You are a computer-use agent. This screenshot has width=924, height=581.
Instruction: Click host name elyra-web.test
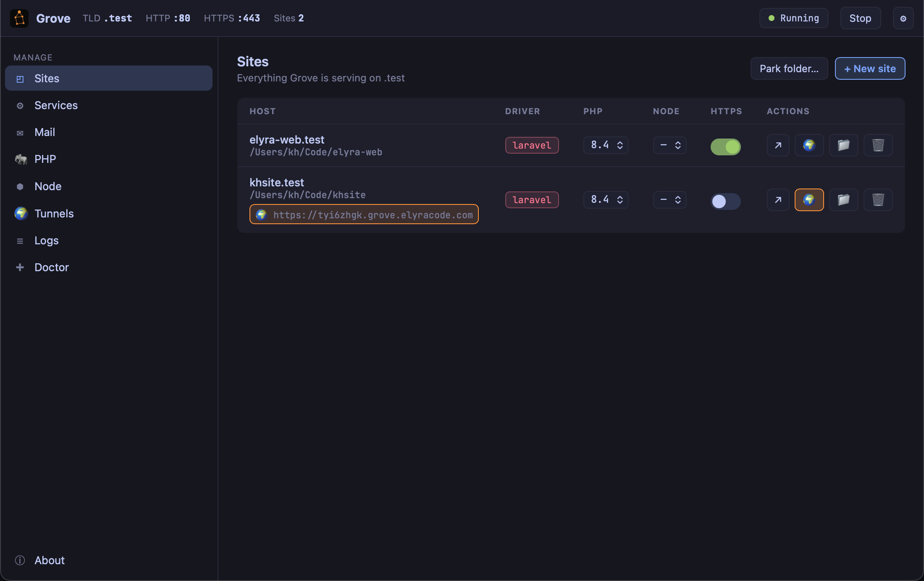[287, 139]
